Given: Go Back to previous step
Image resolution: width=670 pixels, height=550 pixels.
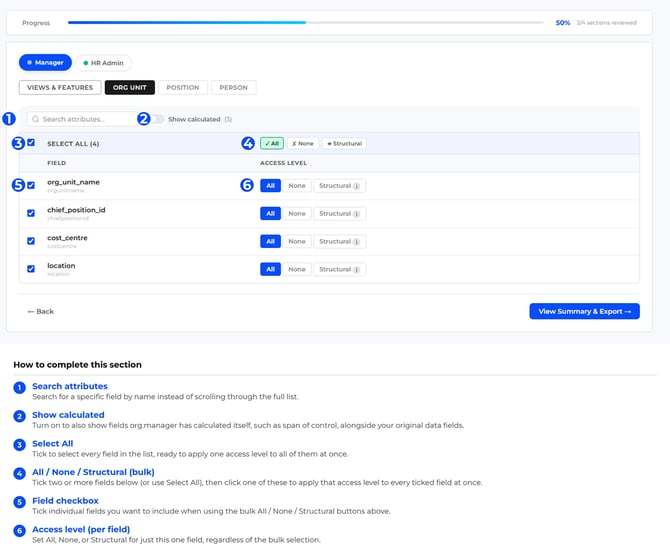Looking at the screenshot, I should click(x=41, y=311).
